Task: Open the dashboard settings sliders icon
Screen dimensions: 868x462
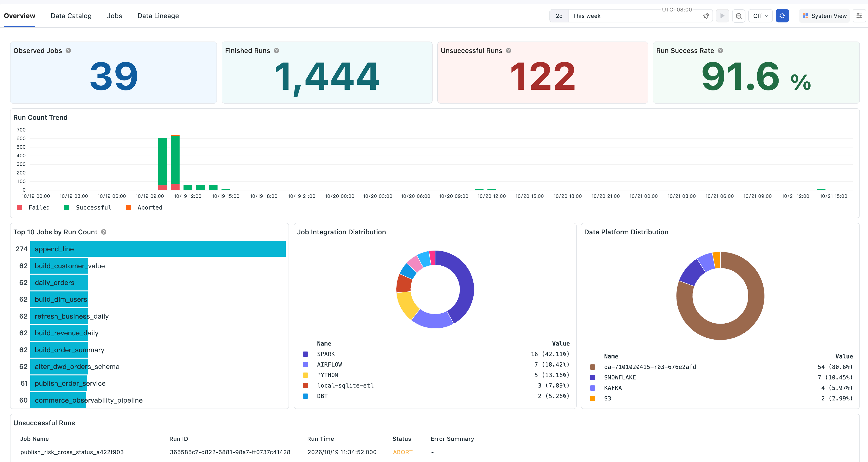Action: coord(859,16)
